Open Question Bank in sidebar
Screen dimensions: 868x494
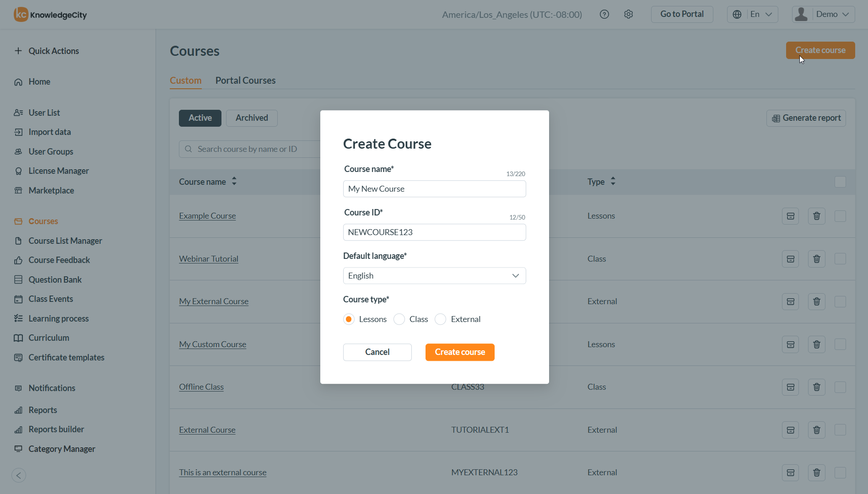[55, 279]
